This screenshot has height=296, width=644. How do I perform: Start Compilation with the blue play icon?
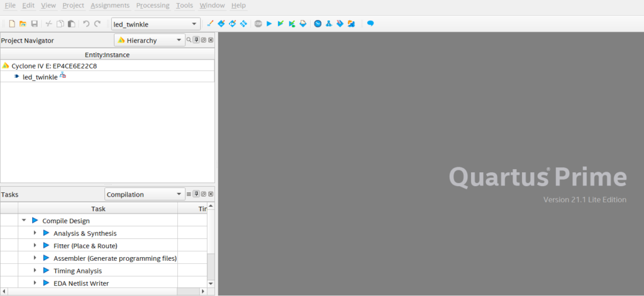(269, 23)
